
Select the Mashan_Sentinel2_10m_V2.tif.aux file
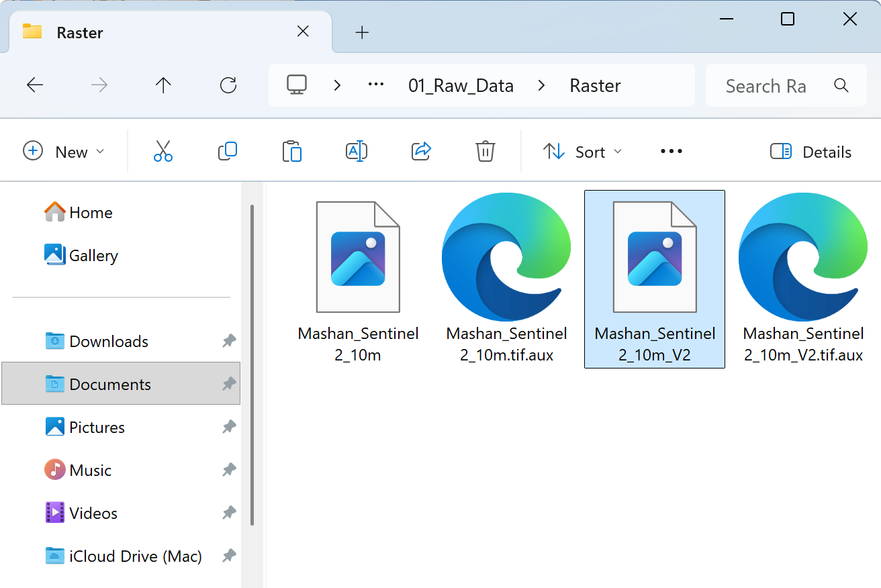(803, 279)
